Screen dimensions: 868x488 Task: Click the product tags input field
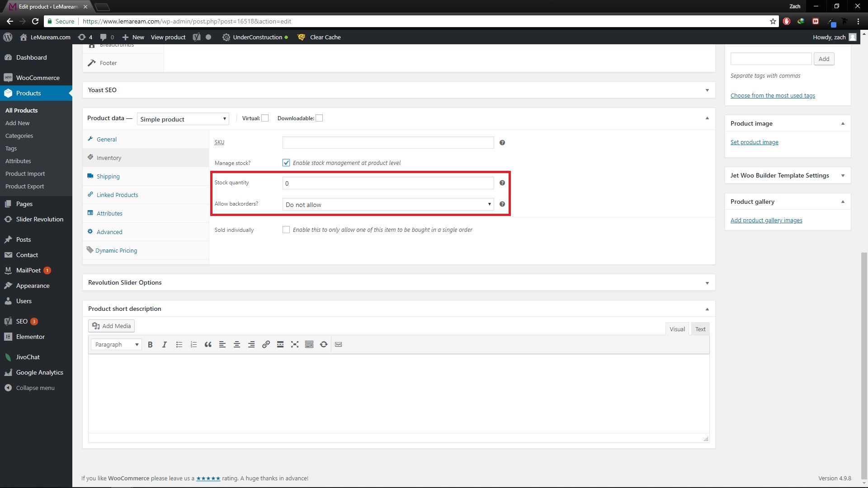pyautogui.click(x=771, y=59)
